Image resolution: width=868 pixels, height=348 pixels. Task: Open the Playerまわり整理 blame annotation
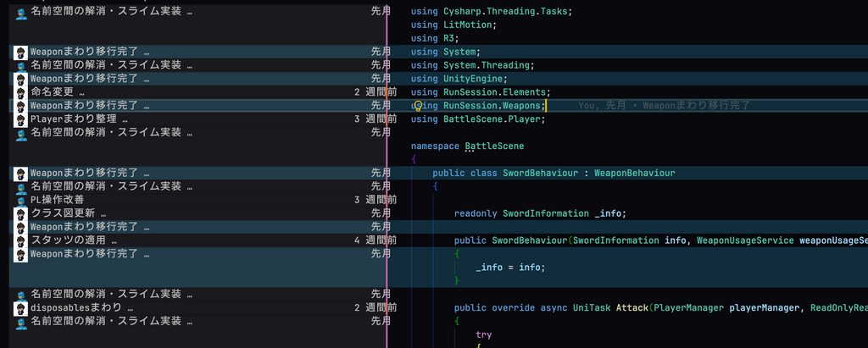pyautogui.click(x=78, y=119)
